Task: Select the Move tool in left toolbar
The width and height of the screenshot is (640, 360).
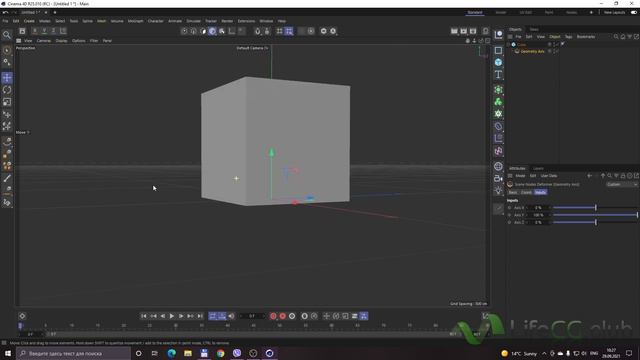Action: click(x=7, y=78)
